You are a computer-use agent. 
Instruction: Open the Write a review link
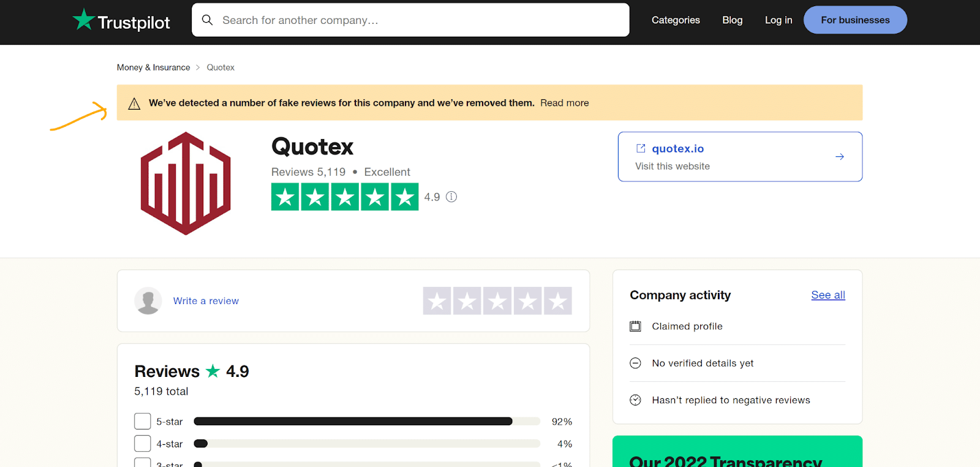(x=206, y=301)
